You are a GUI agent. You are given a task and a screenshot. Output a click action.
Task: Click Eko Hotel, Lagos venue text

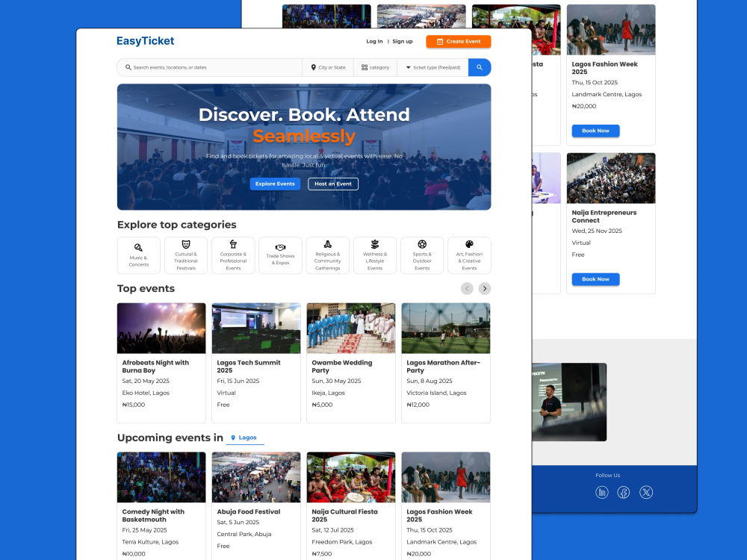coord(146,393)
